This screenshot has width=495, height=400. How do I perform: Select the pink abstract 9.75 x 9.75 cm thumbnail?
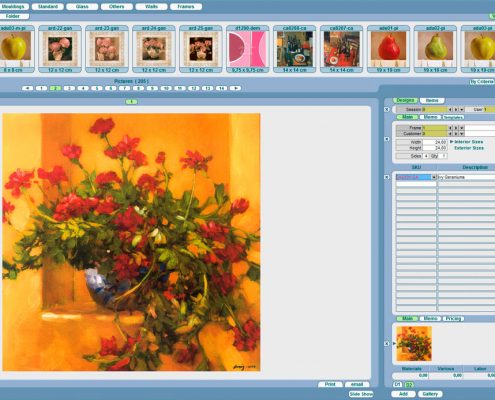(248, 49)
